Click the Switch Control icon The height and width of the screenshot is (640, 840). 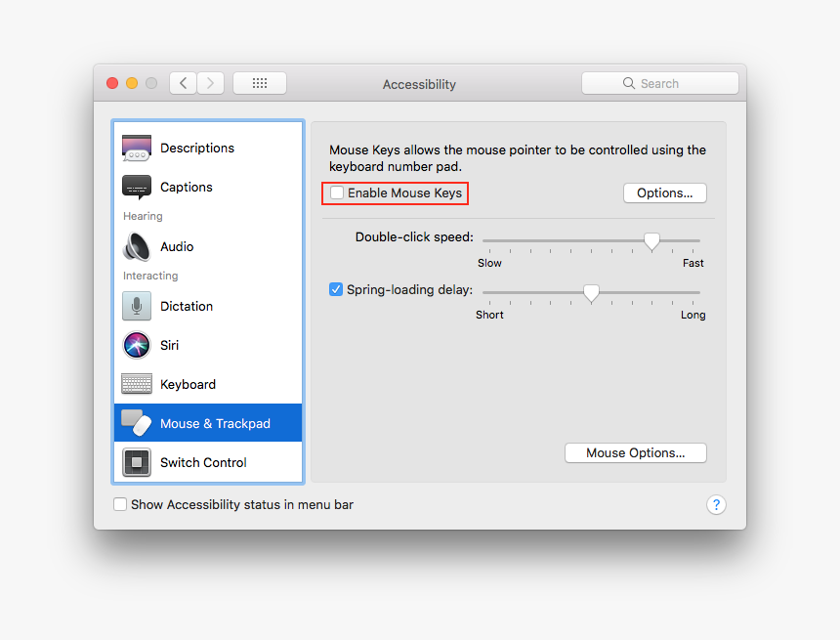(137, 462)
